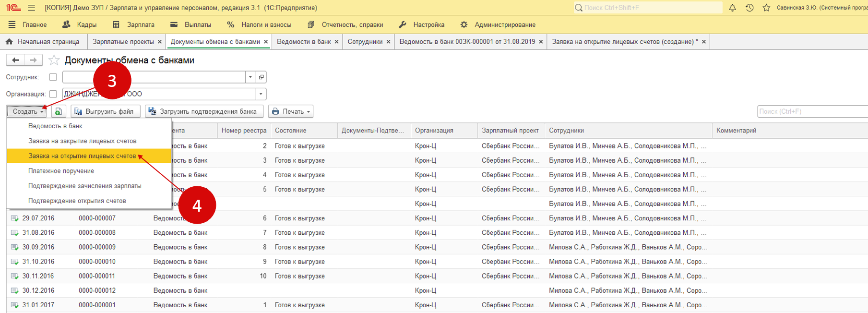
Task: Toggle the Организация filter checkbox
Action: click(53, 94)
